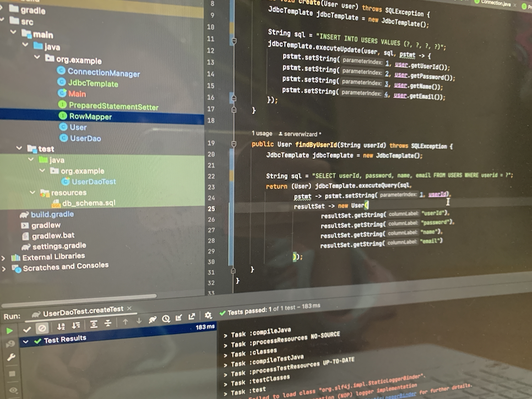
Task: Collapse the Test Results node
Action: (25, 342)
